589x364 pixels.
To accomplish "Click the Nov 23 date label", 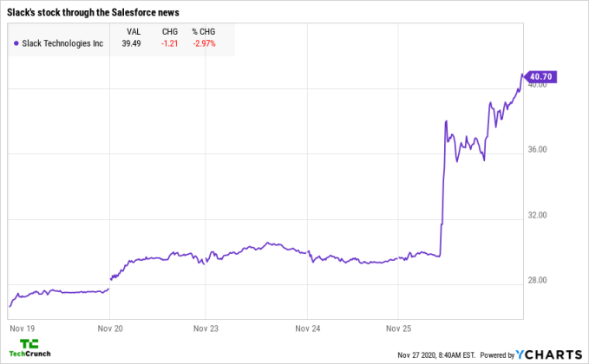I will 205,328.
